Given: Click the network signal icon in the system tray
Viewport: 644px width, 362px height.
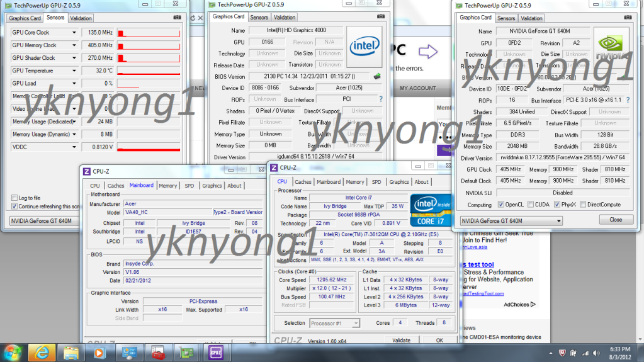Looking at the screenshot, I should click(585, 353).
